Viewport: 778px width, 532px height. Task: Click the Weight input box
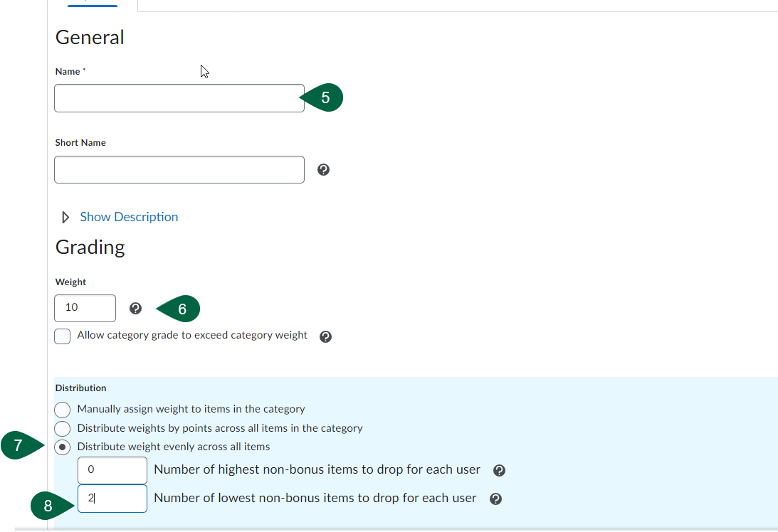coord(85,308)
